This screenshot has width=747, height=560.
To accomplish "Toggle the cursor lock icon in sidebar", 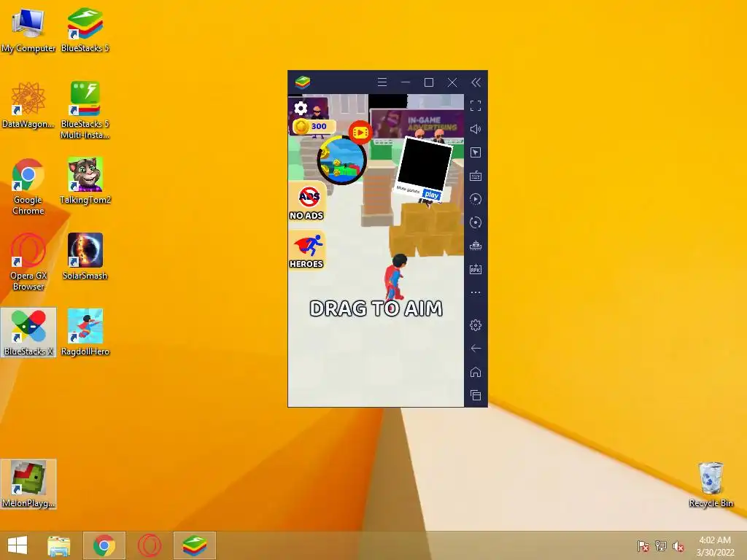I will pos(476,152).
